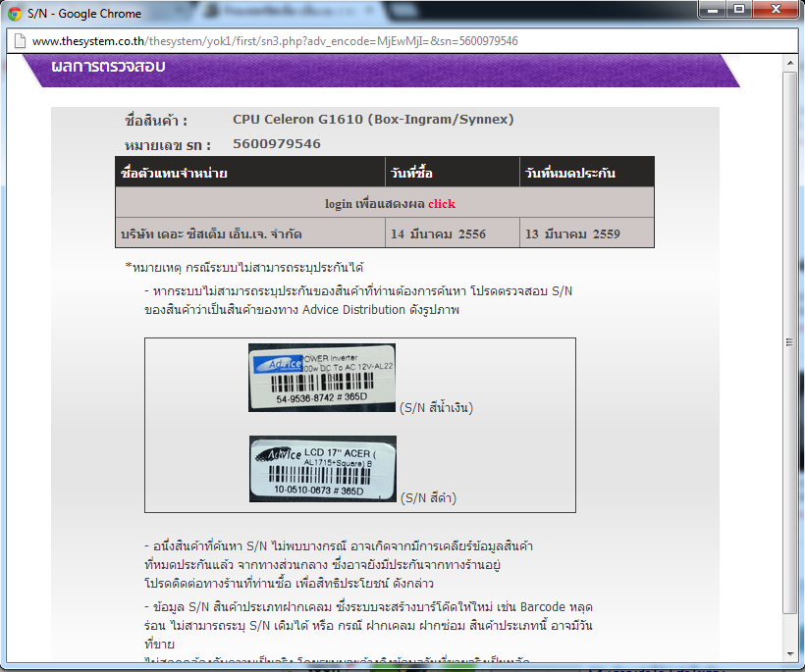Click scrollbar up arrow
Viewport: 805px width, 672px height.
click(x=789, y=63)
